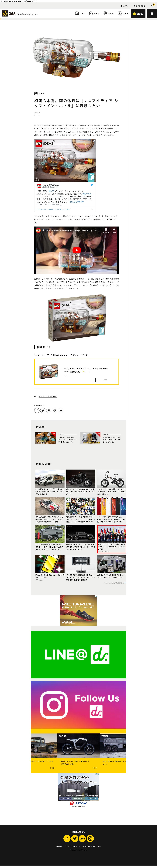This screenshot has height=868, width=157.
Task: Open footer Instagram follow icon
Action: (x=90, y=838)
